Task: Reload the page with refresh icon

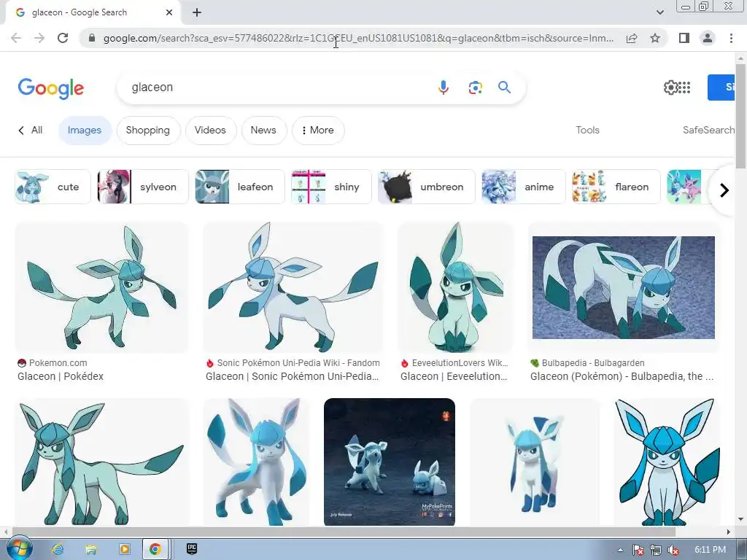Action: 63,38
